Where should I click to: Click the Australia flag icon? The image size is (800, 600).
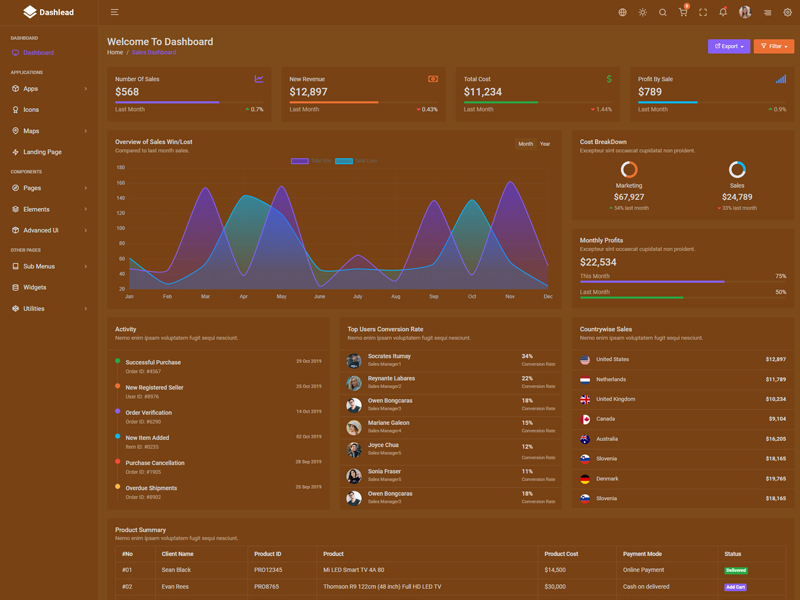pos(585,439)
